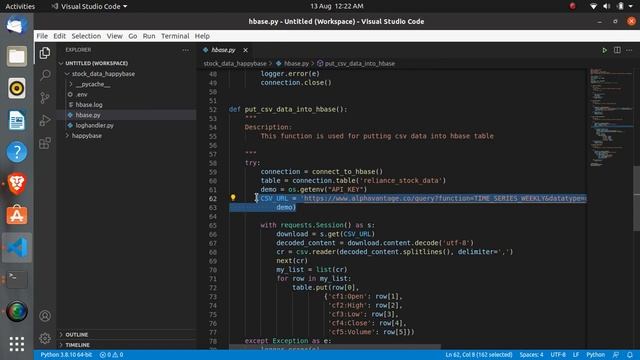This screenshot has height=360, width=640.
Task: Open editor More Actions ellipsis
Action: 629,50
